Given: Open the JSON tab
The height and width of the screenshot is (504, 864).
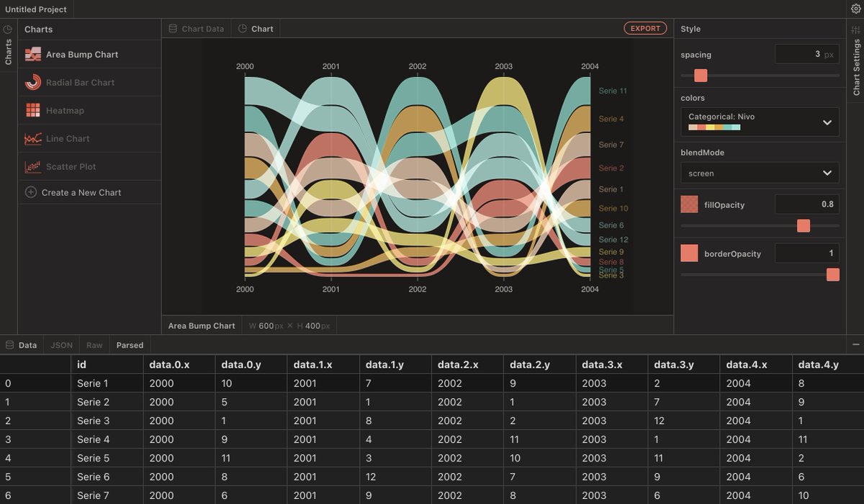Looking at the screenshot, I should [x=62, y=345].
